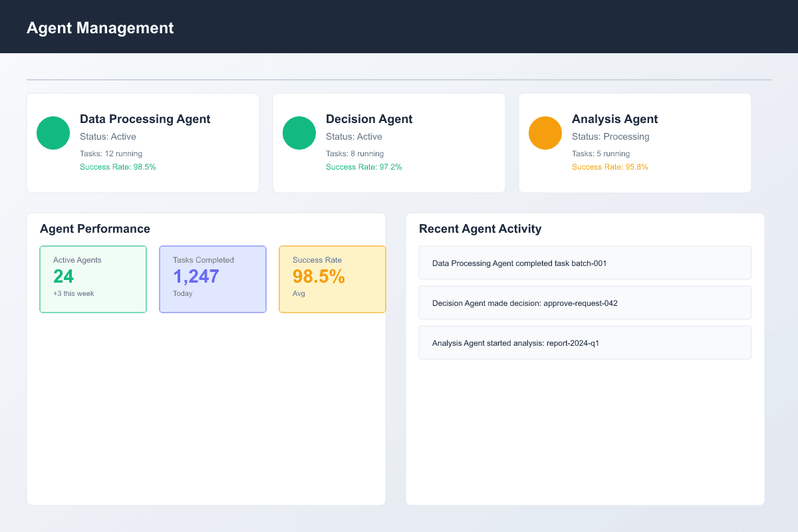This screenshot has height=532, width=798.
Task: Click the Decision Agent status circle
Action: (x=299, y=133)
